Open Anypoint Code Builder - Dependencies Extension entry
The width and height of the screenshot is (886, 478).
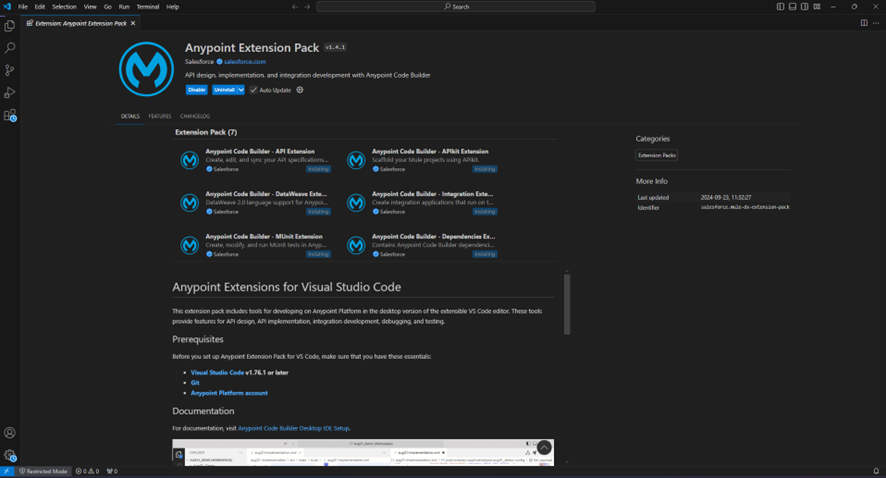(x=422, y=246)
